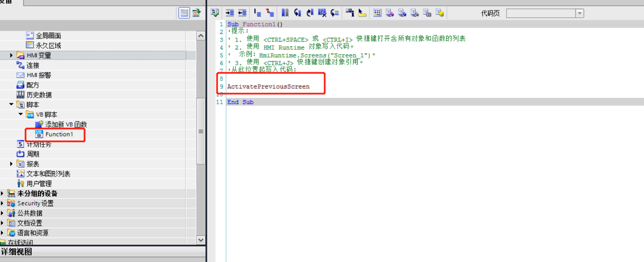
Task: Click project tree scrollbar up arrow
Action: pyautogui.click(x=201, y=36)
